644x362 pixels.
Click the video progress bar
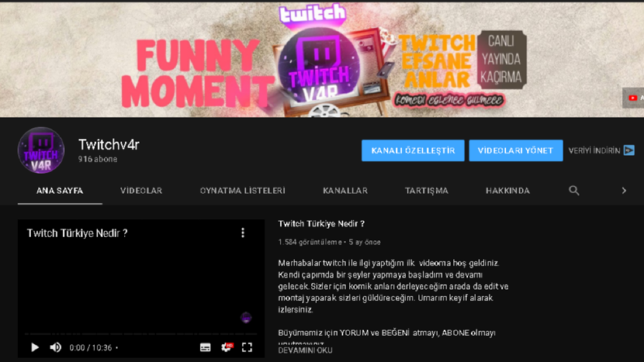tap(140, 334)
